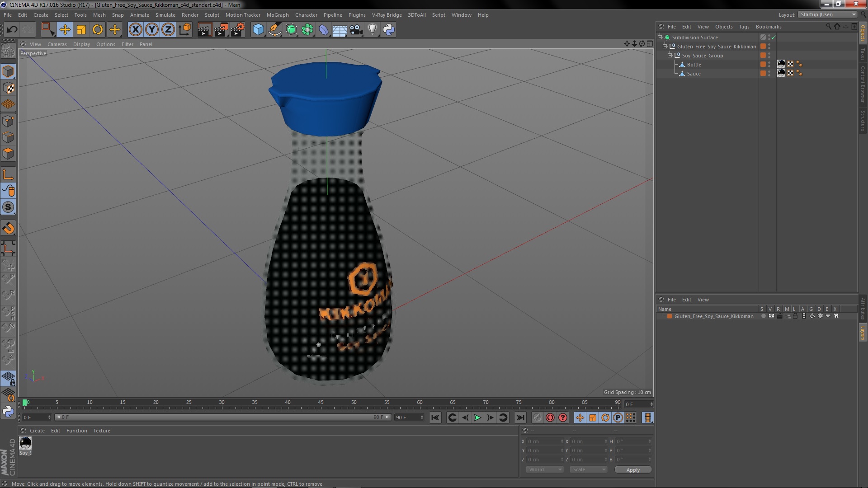
Task: Select the Sauce object
Action: [693, 74]
